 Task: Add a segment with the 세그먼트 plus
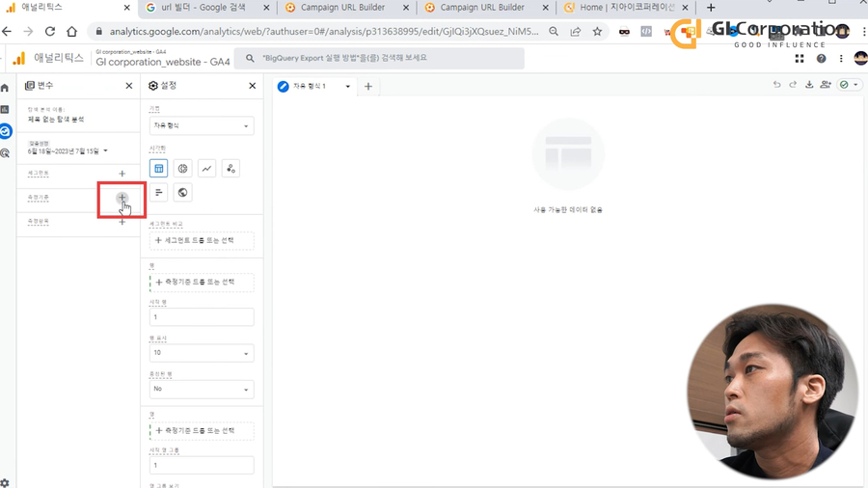(x=122, y=174)
